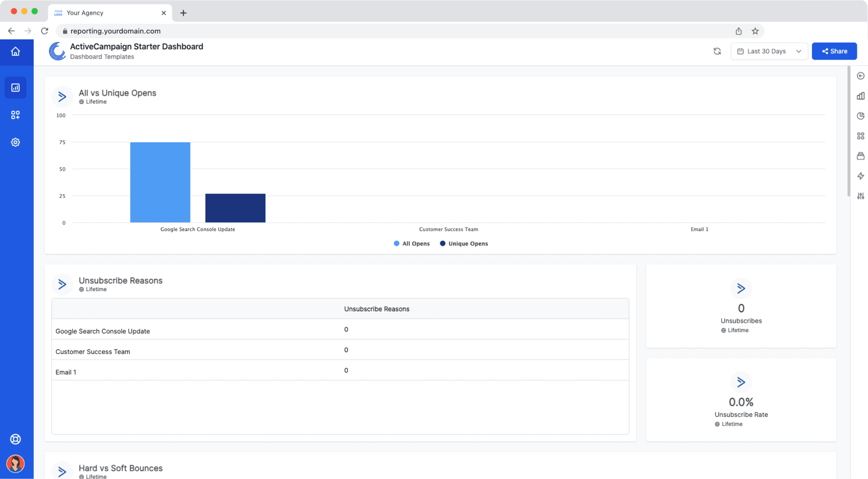Viewport: 868px width, 479px height.
Task: Select the bar chart widget icon in right rail
Action: point(861,96)
